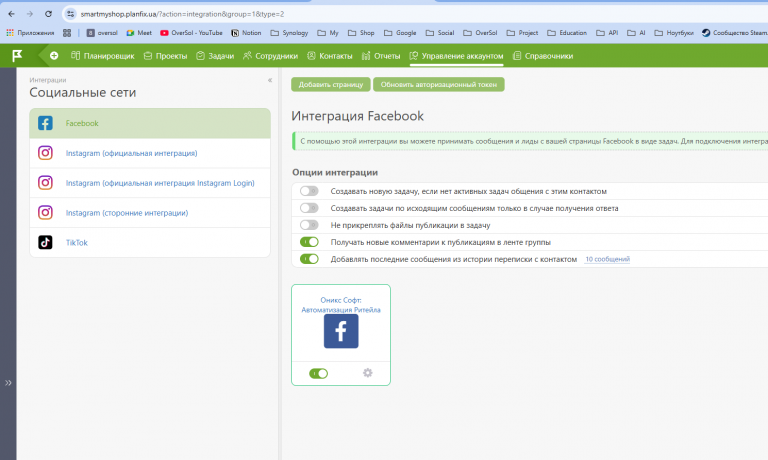Click the Интеграции breadcrumb
Screen dimensions: 768x460
pyautogui.click(x=48, y=80)
